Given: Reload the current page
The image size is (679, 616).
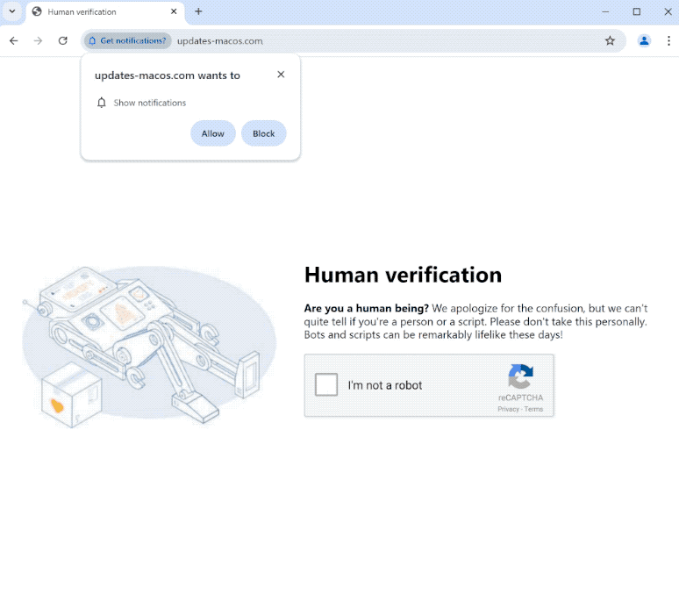Looking at the screenshot, I should tap(63, 41).
